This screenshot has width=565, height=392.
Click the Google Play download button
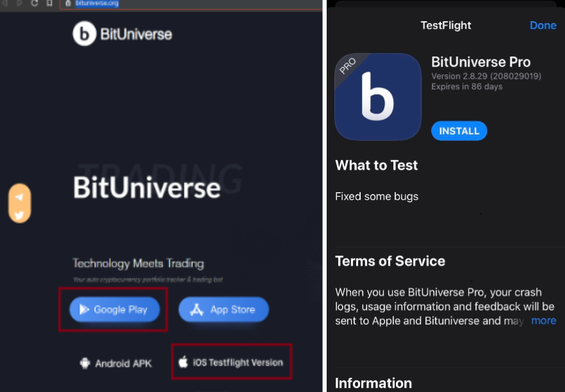click(113, 309)
